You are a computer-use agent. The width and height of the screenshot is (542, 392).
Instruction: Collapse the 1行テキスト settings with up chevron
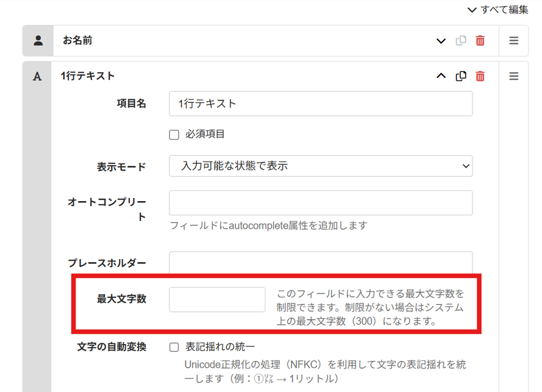[x=441, y=76]
